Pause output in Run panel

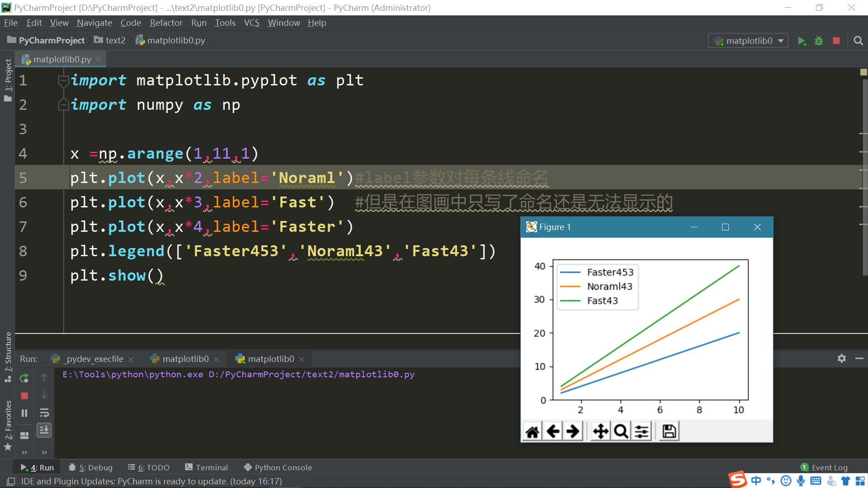[x=24, y=413]
